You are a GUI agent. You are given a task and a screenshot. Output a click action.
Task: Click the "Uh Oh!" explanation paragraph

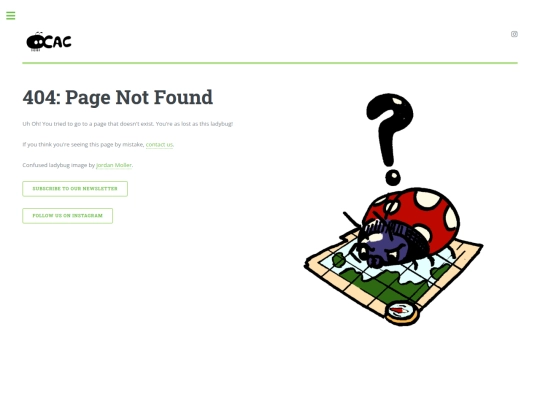(x=128, y=124)
